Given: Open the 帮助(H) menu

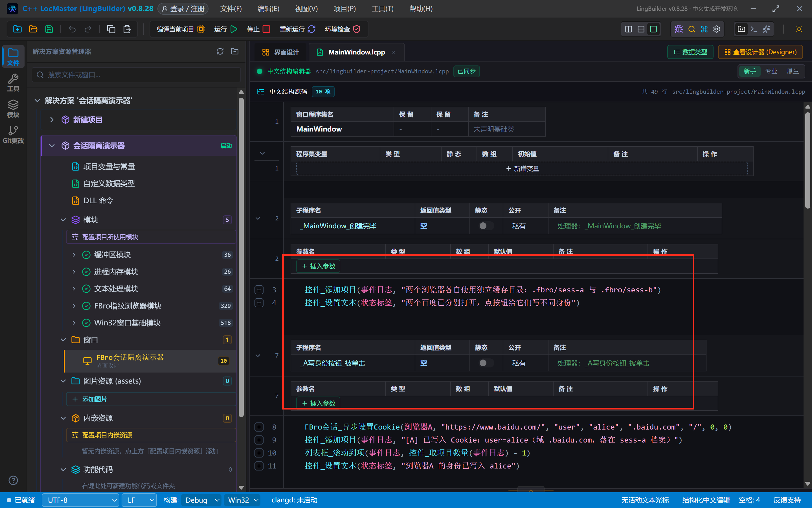Looking at the screenshot, I should point(421,9).
